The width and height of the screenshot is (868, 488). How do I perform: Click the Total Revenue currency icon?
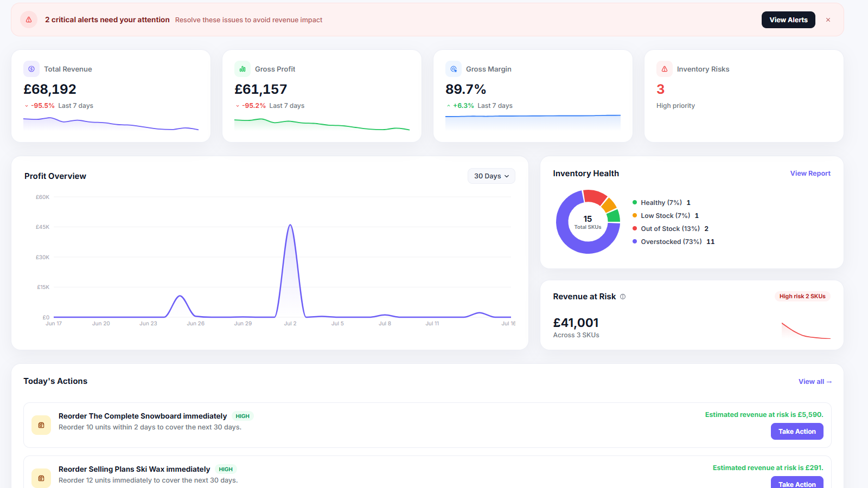[31, 69]
